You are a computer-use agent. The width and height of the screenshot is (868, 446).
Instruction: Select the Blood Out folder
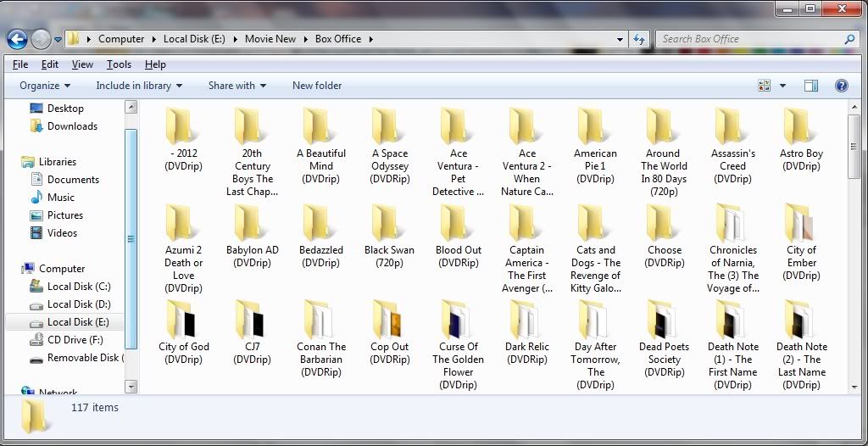coord(459,236)
